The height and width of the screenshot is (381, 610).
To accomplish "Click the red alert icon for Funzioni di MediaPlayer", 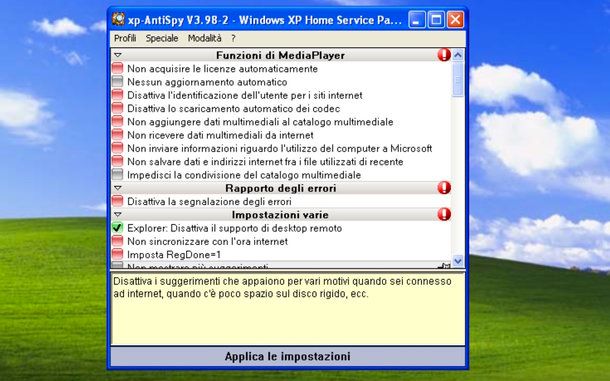I will (444, 55).
